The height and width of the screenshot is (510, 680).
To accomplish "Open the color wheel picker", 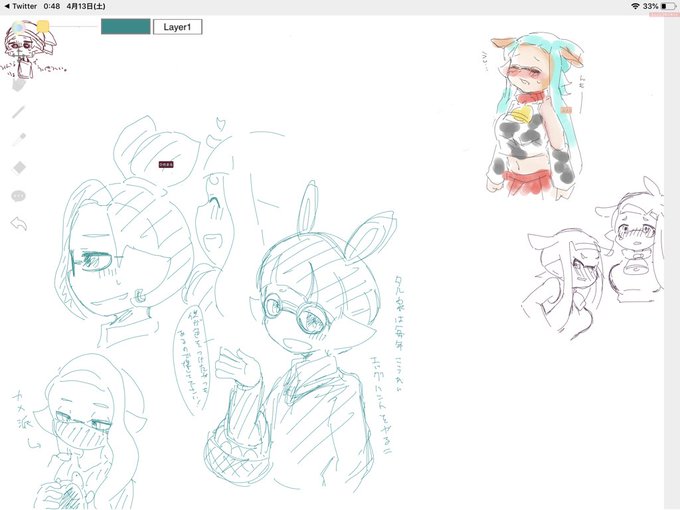I will tap(18, 27).
